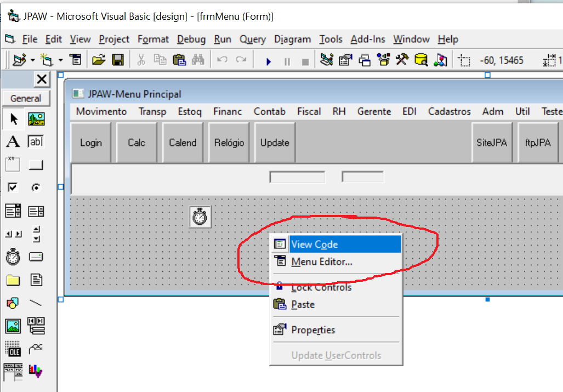Click the first empty text box on form
Viewport: 563px width, 392px height.
[x=297, y=177]
